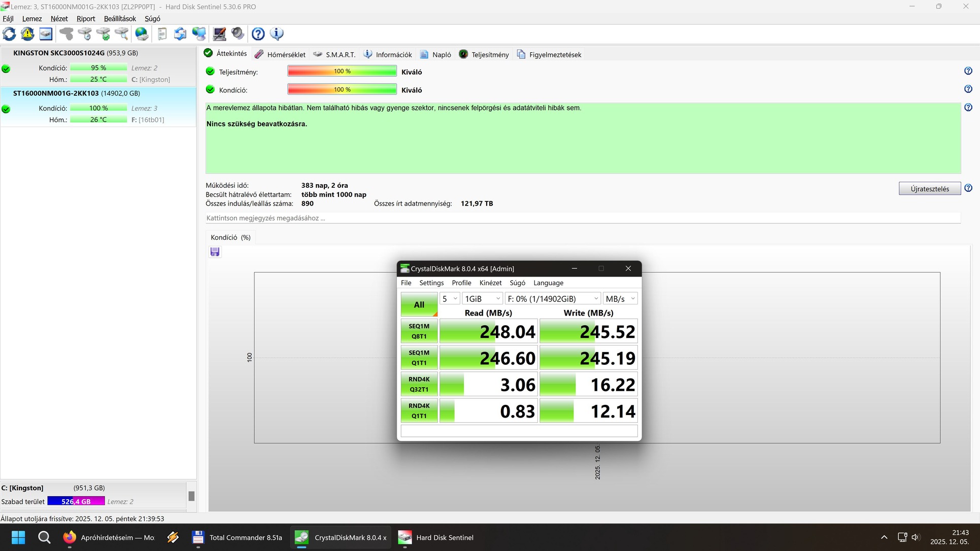The width and height of the screenshot is (980, 551).
Task: Click the report document toolbar icon
Action: [162, 34]
